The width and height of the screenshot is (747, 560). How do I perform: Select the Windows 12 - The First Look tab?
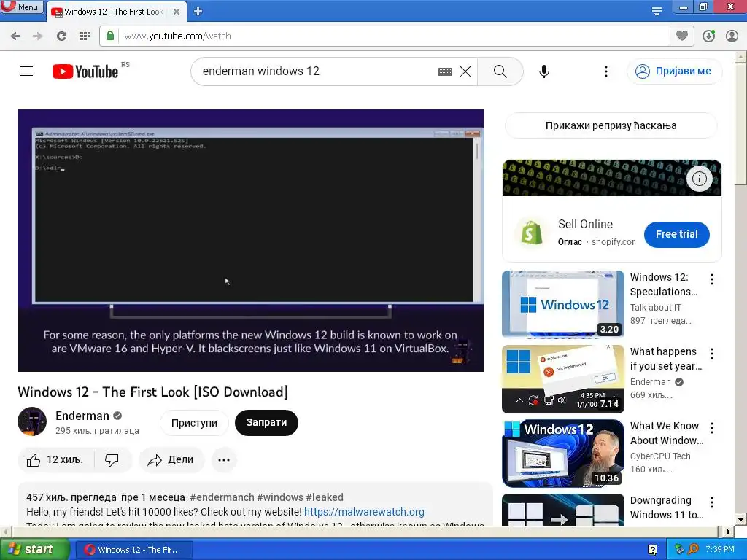pos(113,12)
